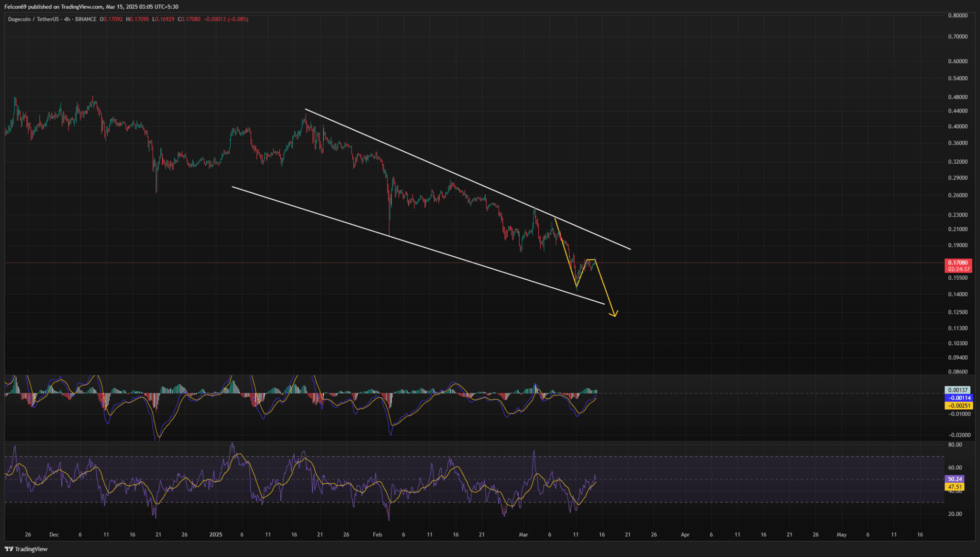The height and width of the screenshot is (557, 980).
Task: Select the 2025 year marker on the time axis
Action: tap(216, 534)
